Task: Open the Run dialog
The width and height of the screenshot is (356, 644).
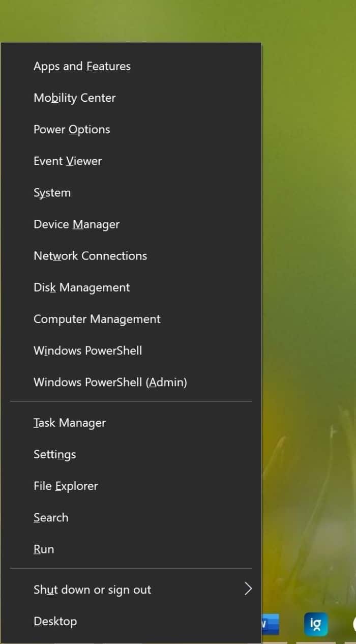Action: pyautogui.click(x=44, y=549)
